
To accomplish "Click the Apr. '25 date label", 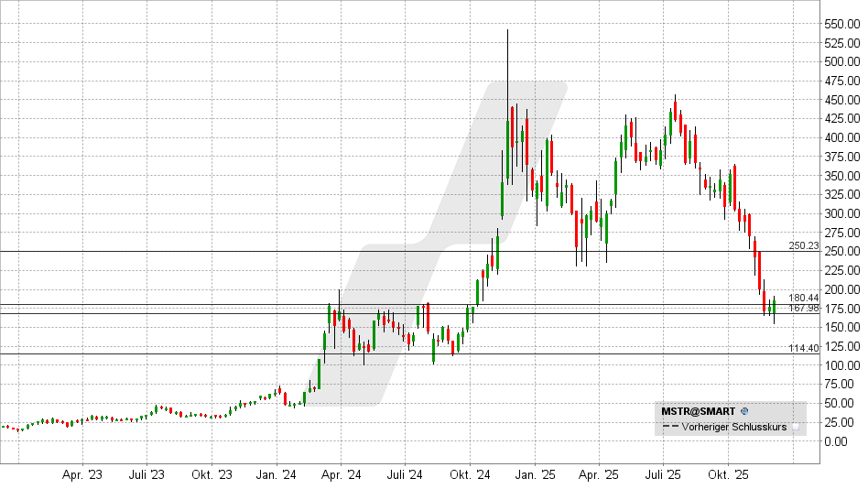I will 599,475.
